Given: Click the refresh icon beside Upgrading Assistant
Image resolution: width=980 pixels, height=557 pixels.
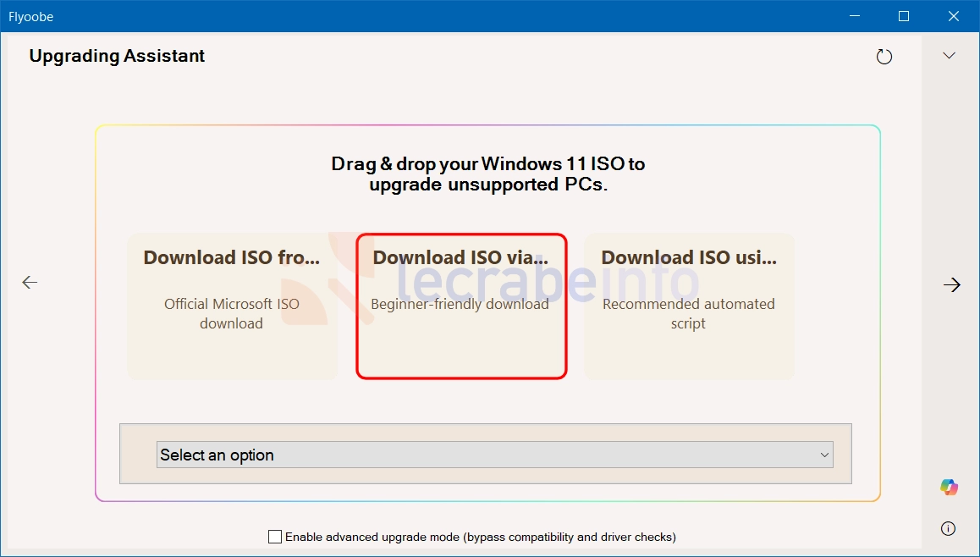Looking at the screenshot, I should (884, 57).
